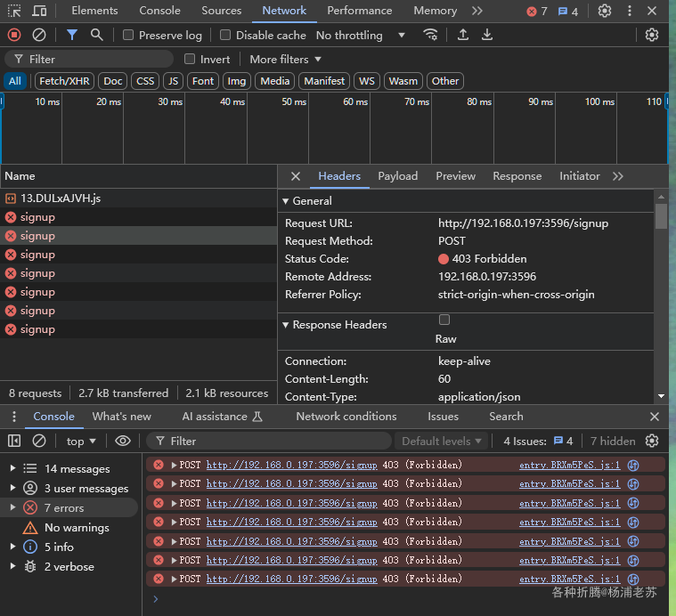
Task: Open network conditions wifi icon
Action: pos(430,35)
